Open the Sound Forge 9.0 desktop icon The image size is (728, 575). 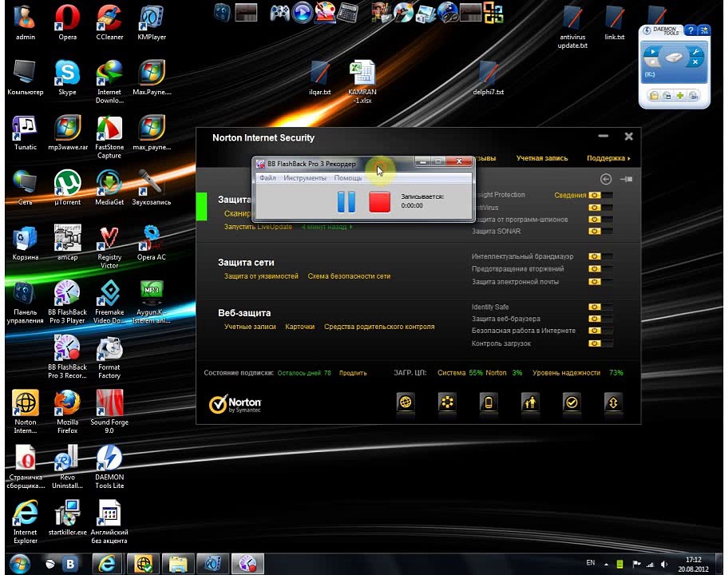(x=109, y=411)
